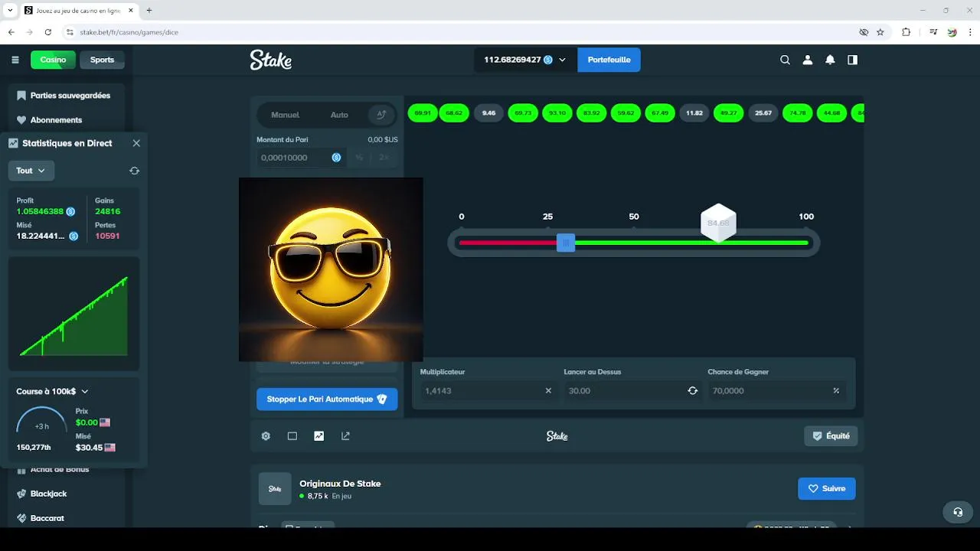
Task: Open past roll result 9.46
Action: pyautogui.click(x=489, y=112)
